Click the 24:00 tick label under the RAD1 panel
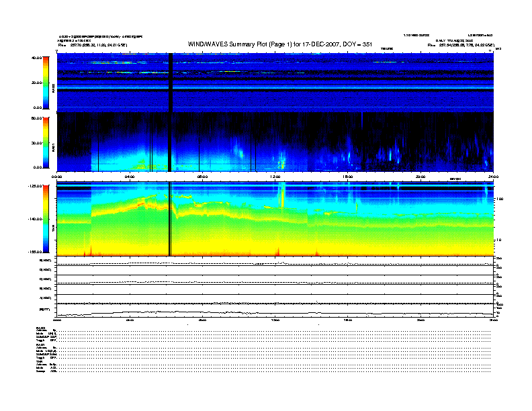This screenshot has height=411, width=532. coord(493,177)
